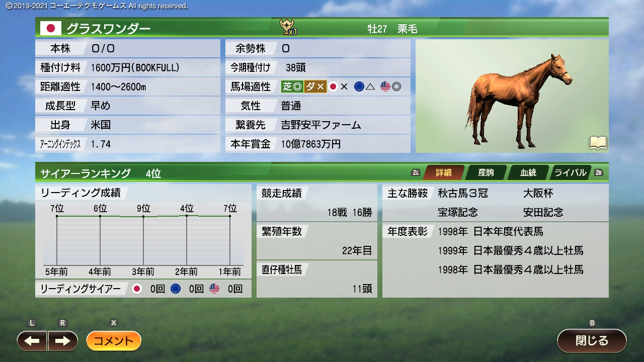Click the 4年前 ranking point labeled 6位
Viewport: 644px width, 362px height.
tap(100, 216)
